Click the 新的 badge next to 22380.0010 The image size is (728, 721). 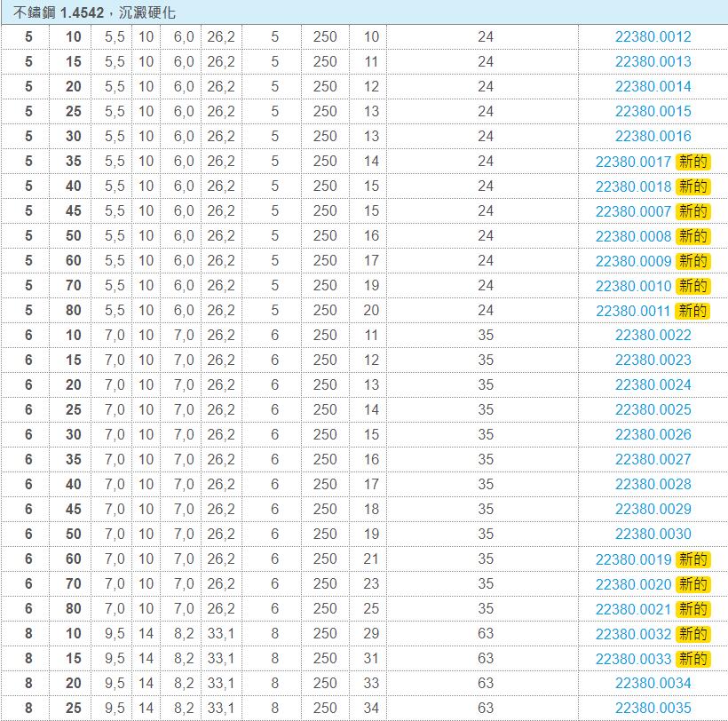(692, 286)
